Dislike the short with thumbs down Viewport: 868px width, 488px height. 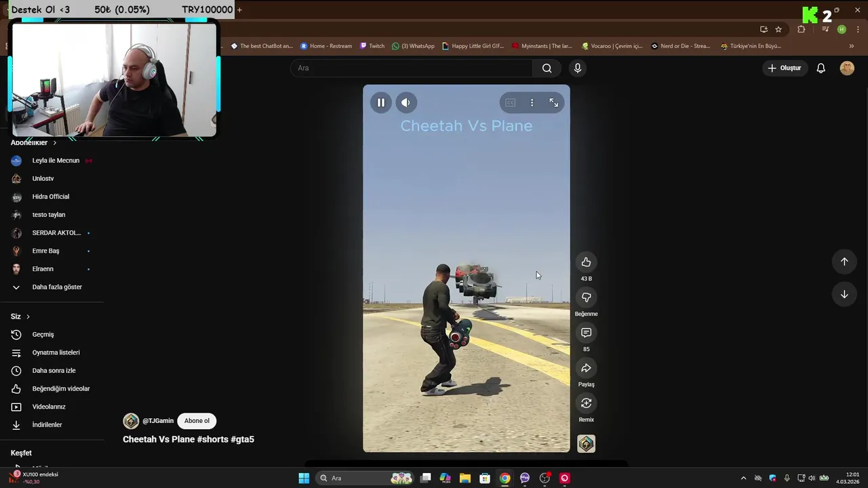pyautogui.click(x=586, y=298)
